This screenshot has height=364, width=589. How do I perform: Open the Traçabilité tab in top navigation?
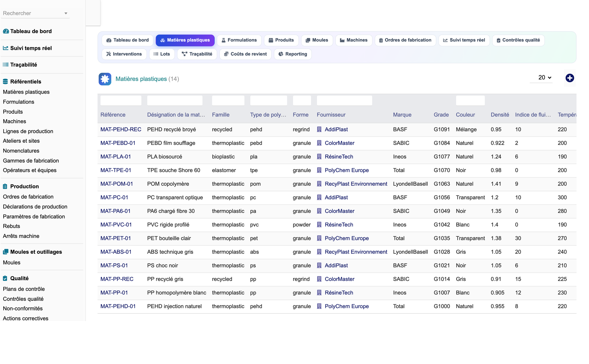pos(197,54)
